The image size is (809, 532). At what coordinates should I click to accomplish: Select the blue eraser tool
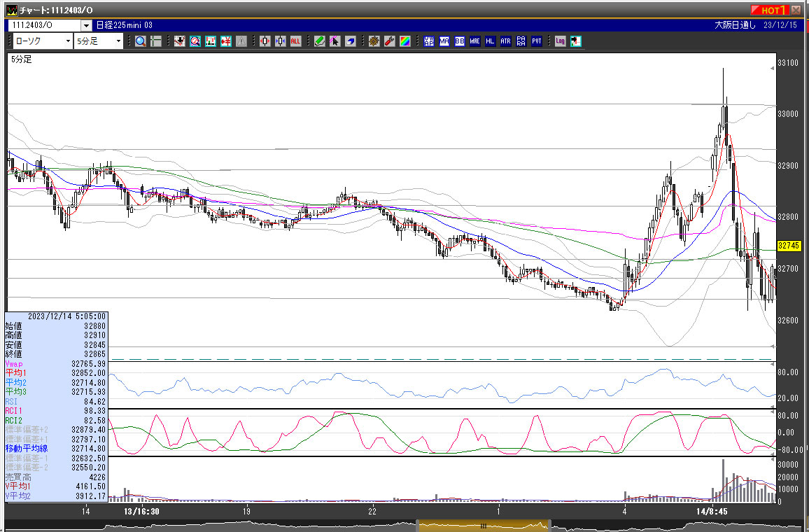click(351, 41)
